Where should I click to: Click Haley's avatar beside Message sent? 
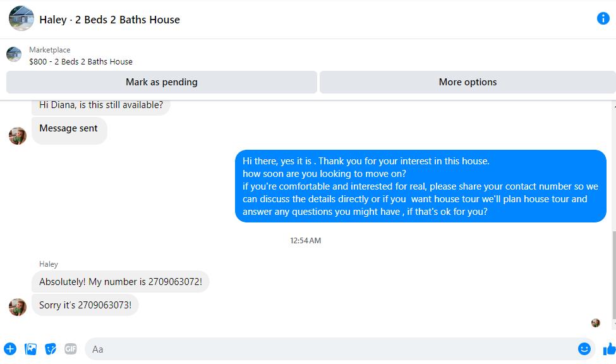18,136
